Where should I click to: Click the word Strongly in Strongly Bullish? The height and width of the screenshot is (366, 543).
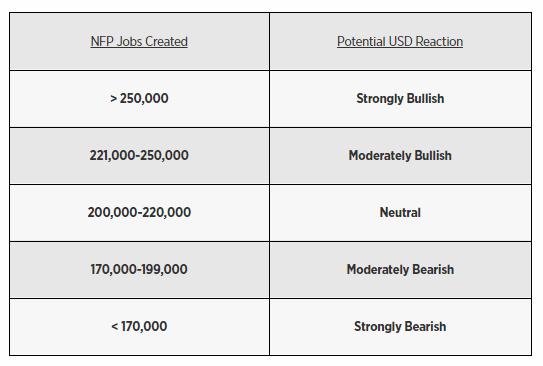[380, 99]
